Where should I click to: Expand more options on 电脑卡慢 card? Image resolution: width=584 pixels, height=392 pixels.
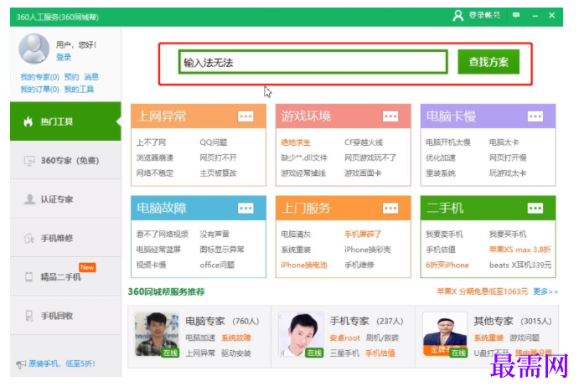point(535,116)
